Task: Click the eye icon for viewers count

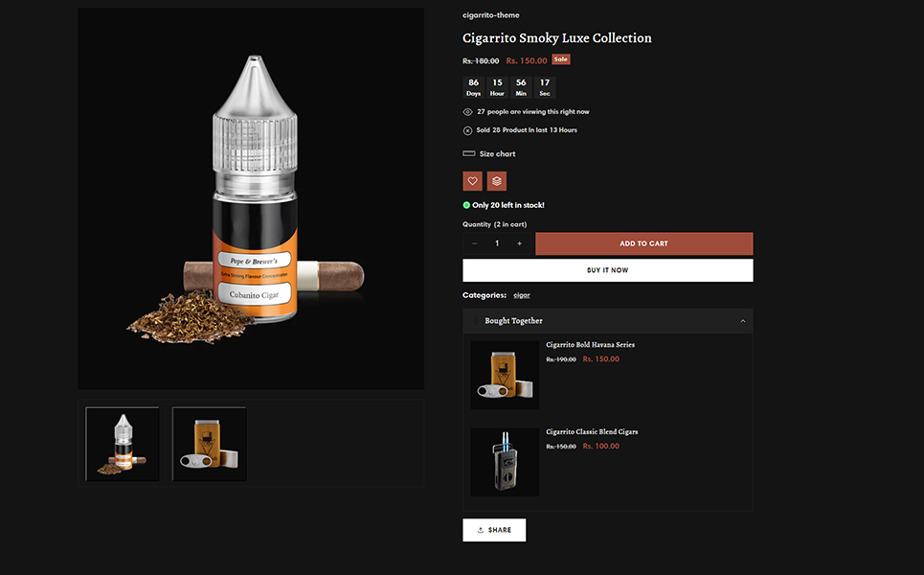Action: click(467, 112)
